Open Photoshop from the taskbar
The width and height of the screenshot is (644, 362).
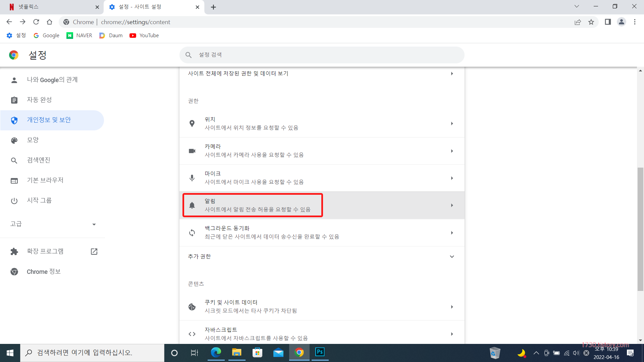tap(320, 352)
